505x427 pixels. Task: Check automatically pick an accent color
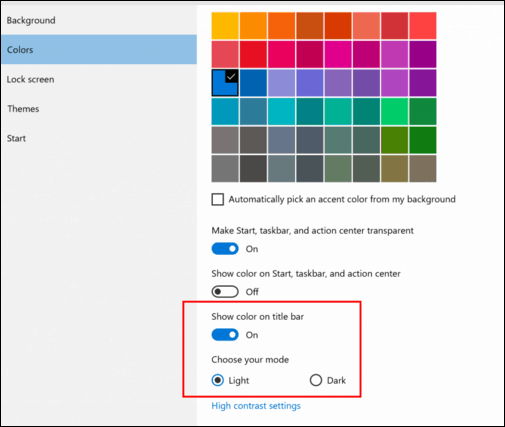(x=218, y=199)
